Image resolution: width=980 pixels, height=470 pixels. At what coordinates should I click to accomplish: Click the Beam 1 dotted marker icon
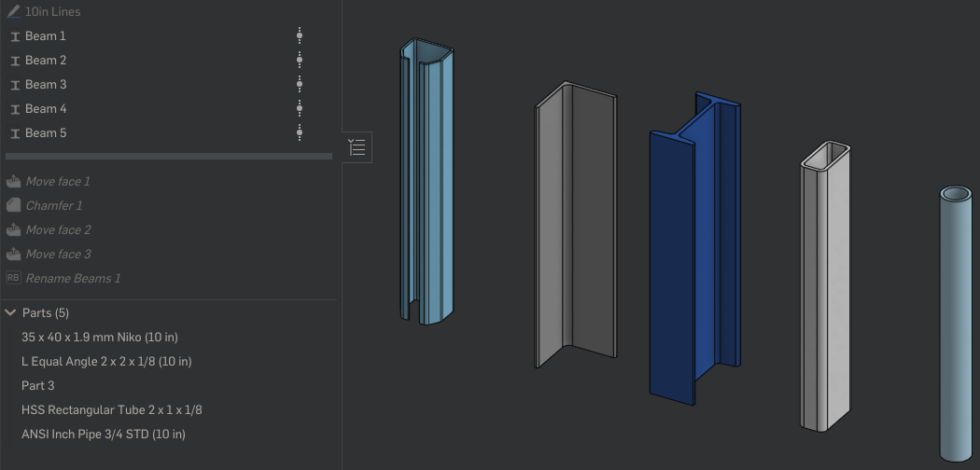[300, 35]
